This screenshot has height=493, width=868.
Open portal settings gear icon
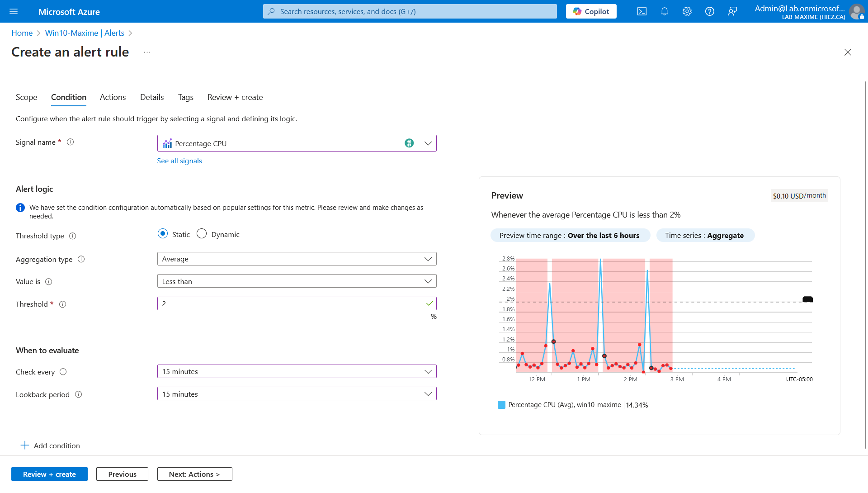coord(687,11)
